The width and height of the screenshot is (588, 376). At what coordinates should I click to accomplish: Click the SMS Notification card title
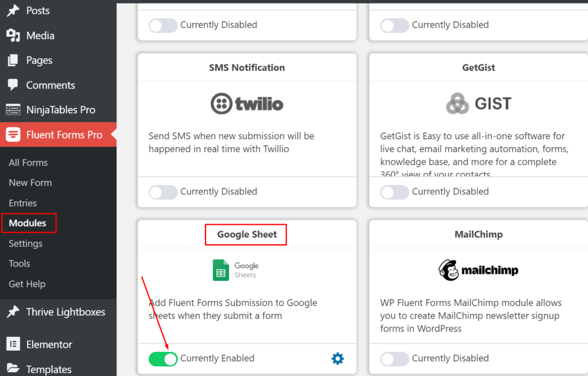tap(247, 68)
